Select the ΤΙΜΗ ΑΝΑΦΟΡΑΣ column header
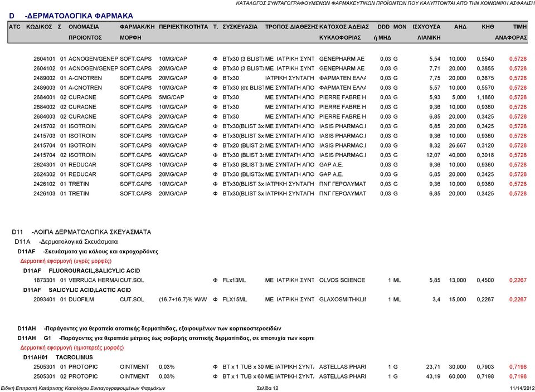The image size is (535, 392). pyautogui.click(x=511, y=32)
